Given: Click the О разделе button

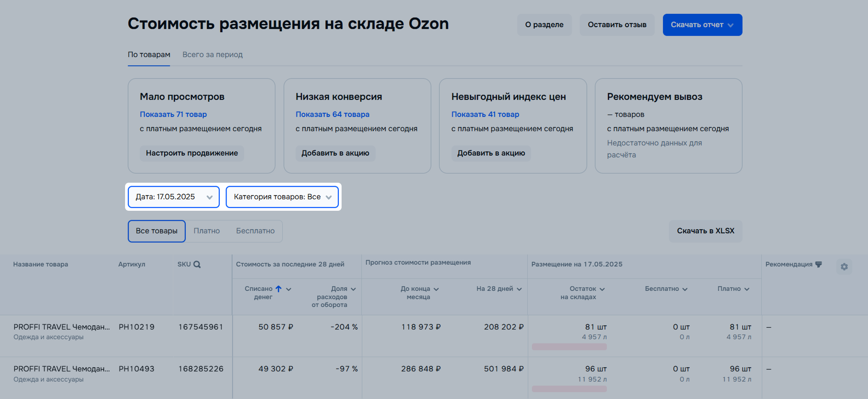Looking at the screenshot, I should coord(544,25).
